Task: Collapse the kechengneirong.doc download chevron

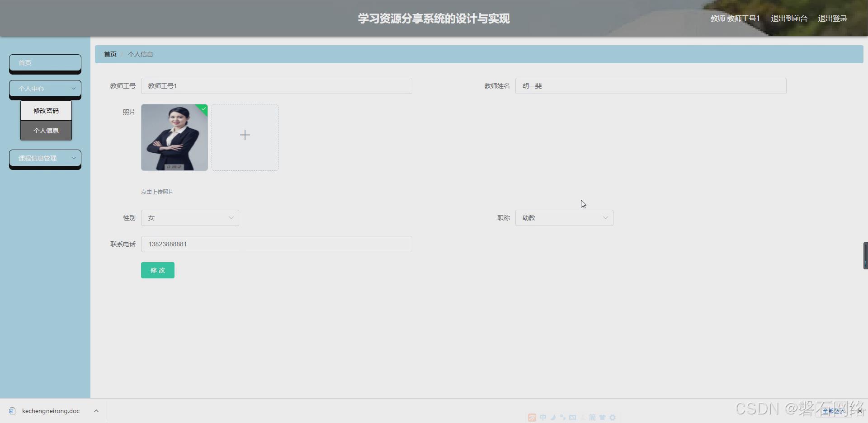Action: [96, 411]
